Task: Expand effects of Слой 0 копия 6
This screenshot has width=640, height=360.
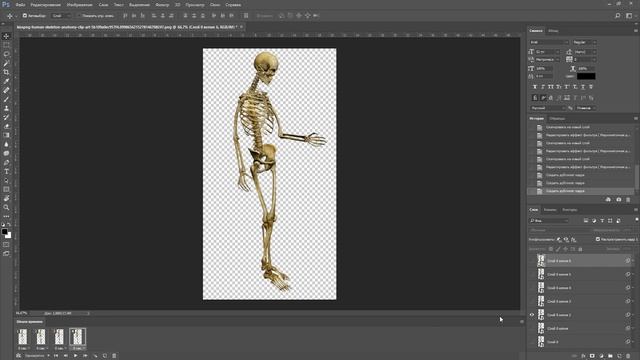Action: pyautogui.click(x=633, y=260)
